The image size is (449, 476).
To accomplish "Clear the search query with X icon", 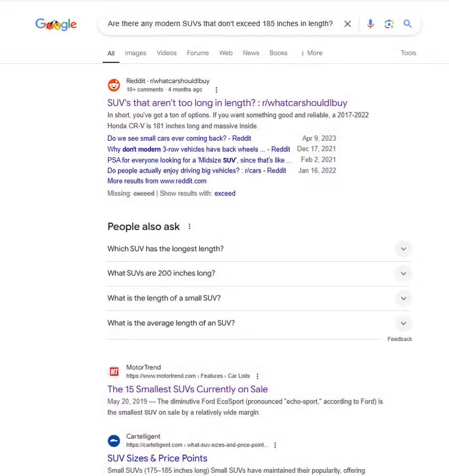I will [348, 23].
